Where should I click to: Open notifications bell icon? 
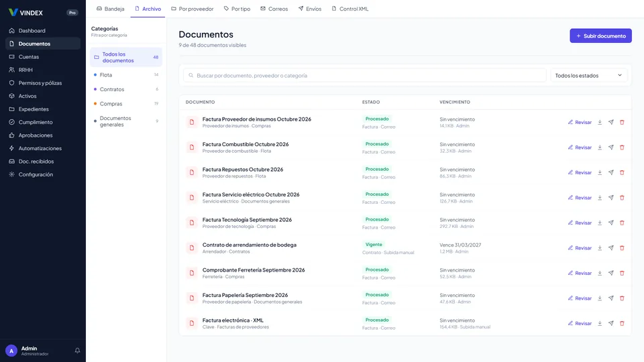(77, 351)
